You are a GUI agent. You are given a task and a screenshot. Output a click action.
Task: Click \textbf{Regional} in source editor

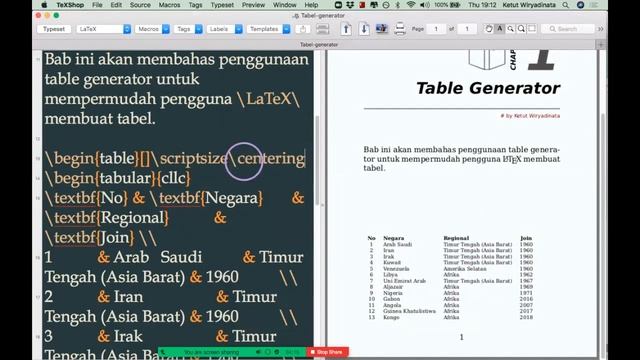coord(107,218)
